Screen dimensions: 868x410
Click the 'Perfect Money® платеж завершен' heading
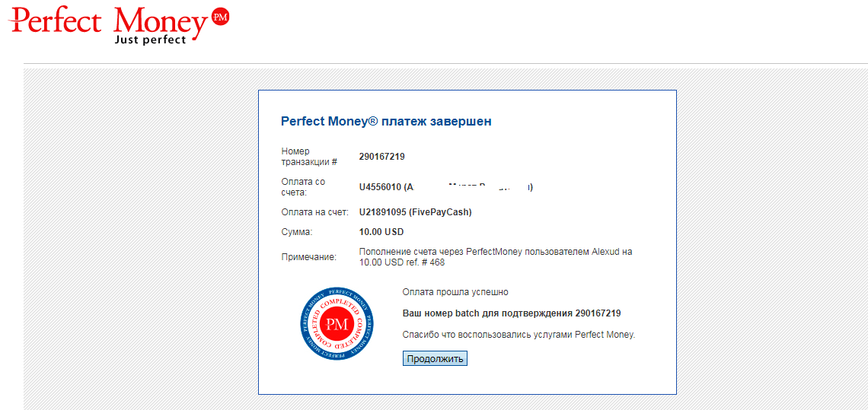pyautogui.click(x=386, y=121)
